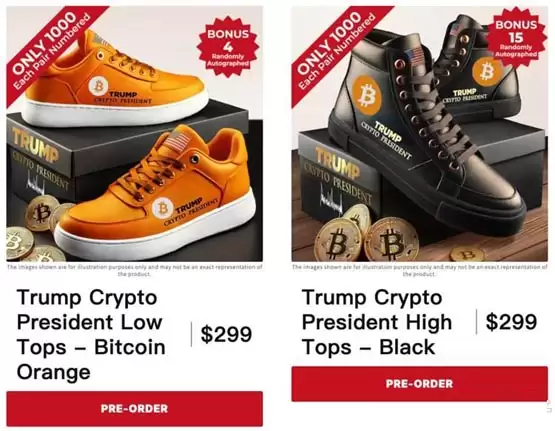Click the Bonus 4 Randomly Autographed badge

coord(228,47)
